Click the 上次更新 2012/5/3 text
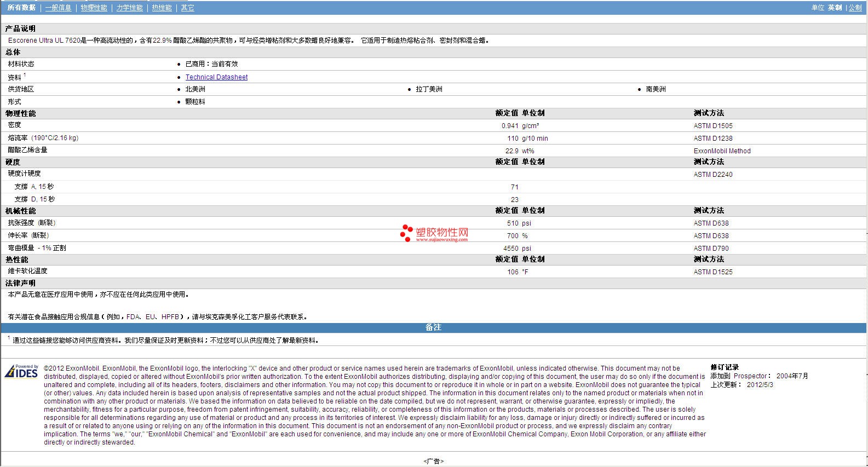This screenshot has width=868, height=467. [741, 385]
